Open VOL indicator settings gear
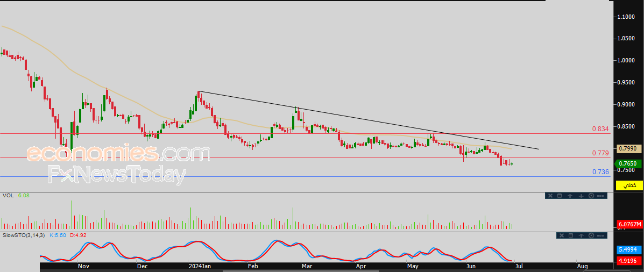 pos(591,196)
